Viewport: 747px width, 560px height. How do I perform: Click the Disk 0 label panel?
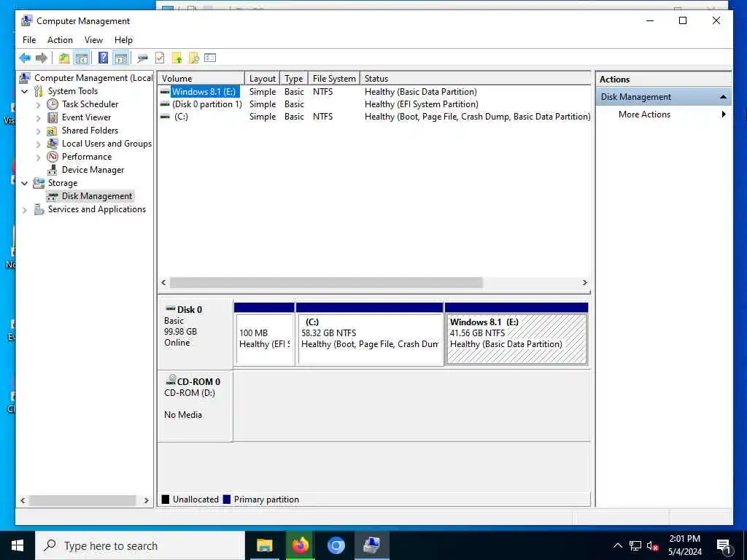point(196,333)
